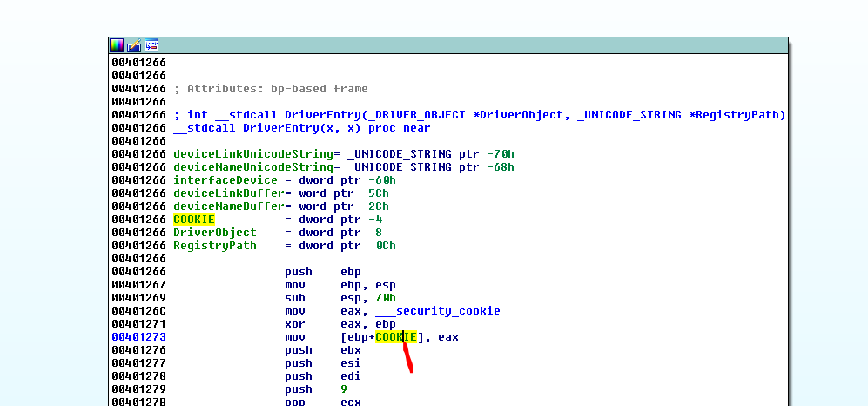Click the 'push esi' instruction
Screen dimensions: 868x406
[313, 363]
